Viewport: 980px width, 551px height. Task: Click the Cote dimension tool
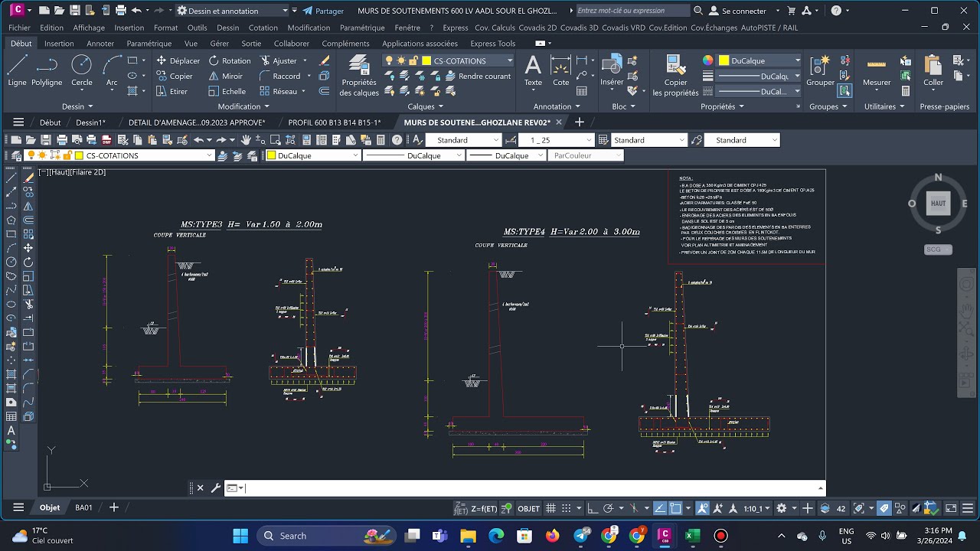pyautogui.click(x=561, y=71)
